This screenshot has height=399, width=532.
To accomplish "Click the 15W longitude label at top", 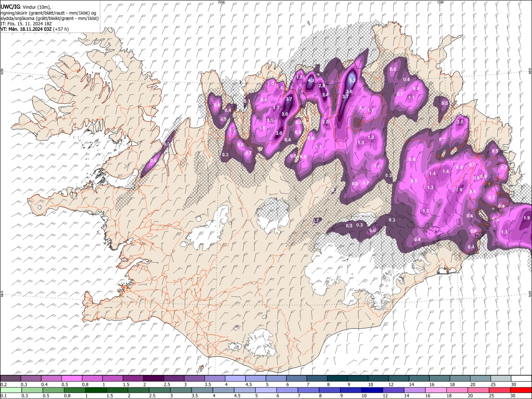I will click(440, 2).
